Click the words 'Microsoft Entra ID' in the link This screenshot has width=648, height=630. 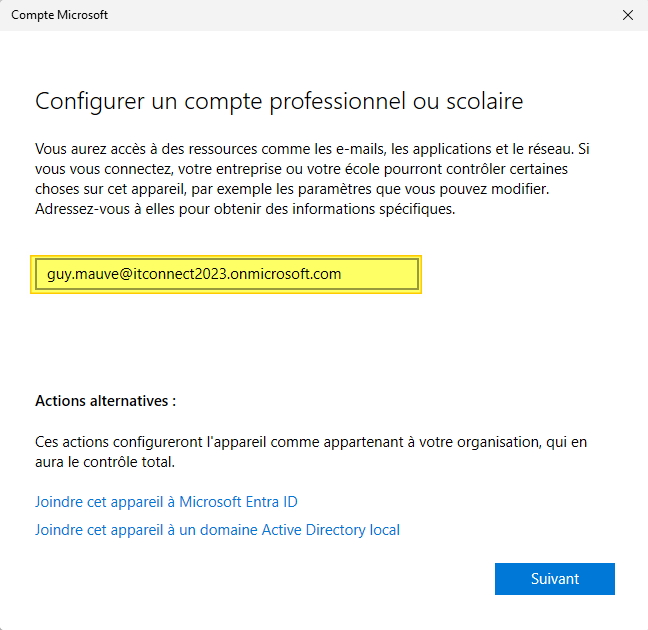[238, 501]
